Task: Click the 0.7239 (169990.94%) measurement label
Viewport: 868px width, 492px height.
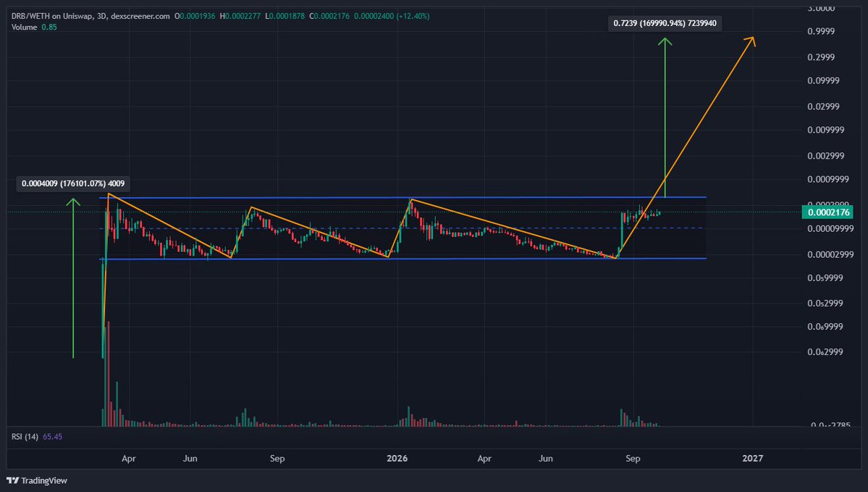Action: pyautogui.click(x=665, y=23)
